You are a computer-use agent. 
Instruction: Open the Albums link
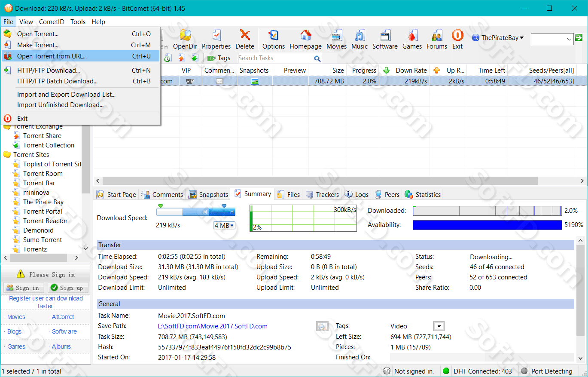(61, 346)
